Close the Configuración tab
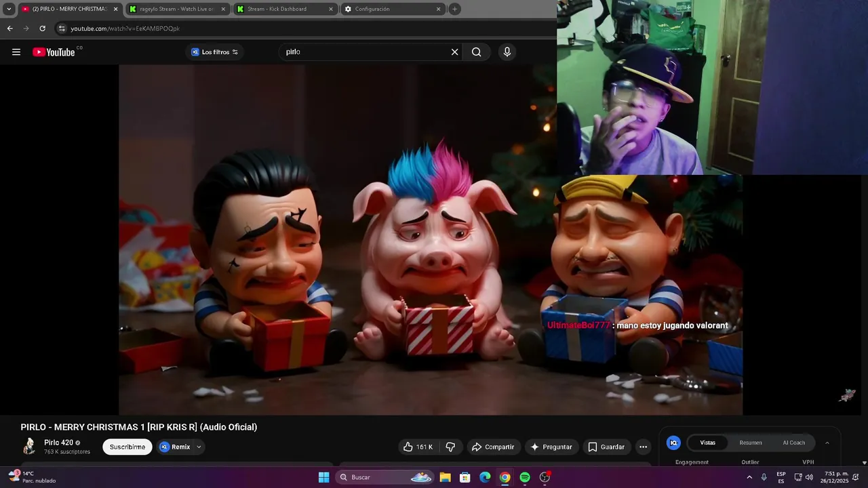868x488 pixels. pos(438,9)
